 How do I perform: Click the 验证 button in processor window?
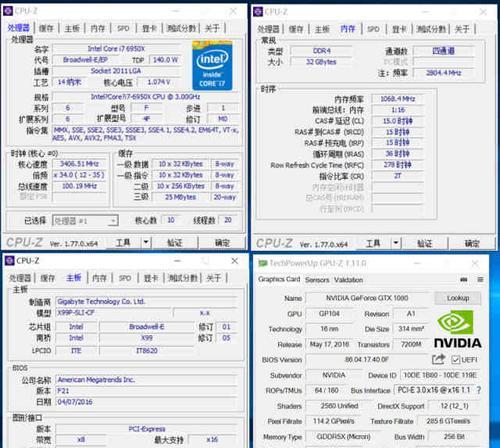tap(174, 243)
